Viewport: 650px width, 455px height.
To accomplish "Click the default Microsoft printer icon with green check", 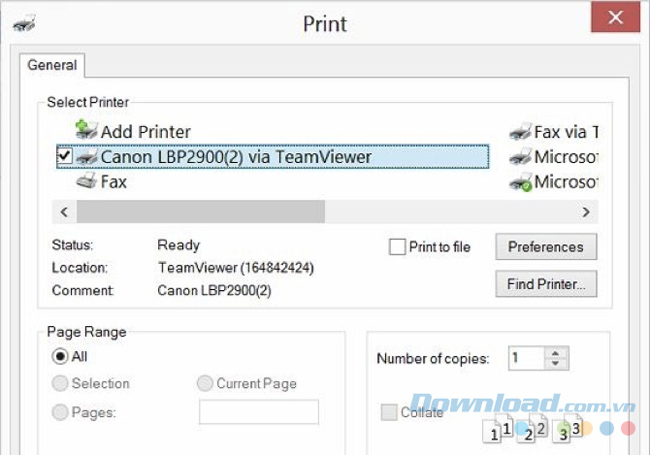I will tap(521, 182).
